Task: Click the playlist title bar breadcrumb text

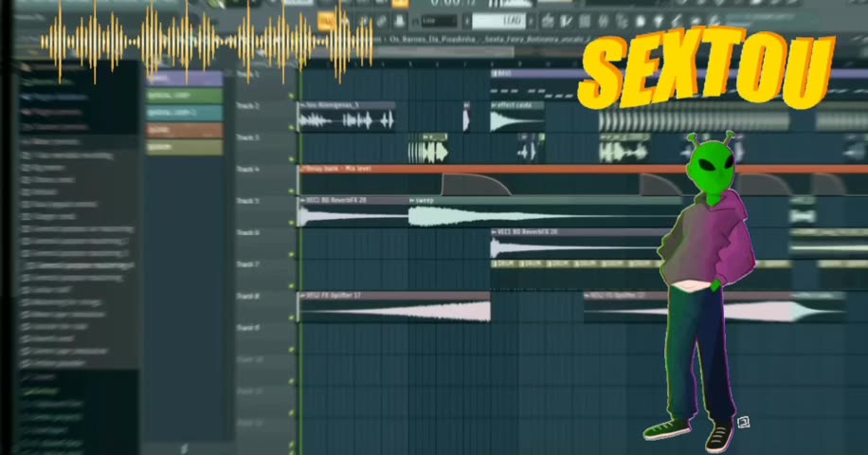Action: [474, 39]
